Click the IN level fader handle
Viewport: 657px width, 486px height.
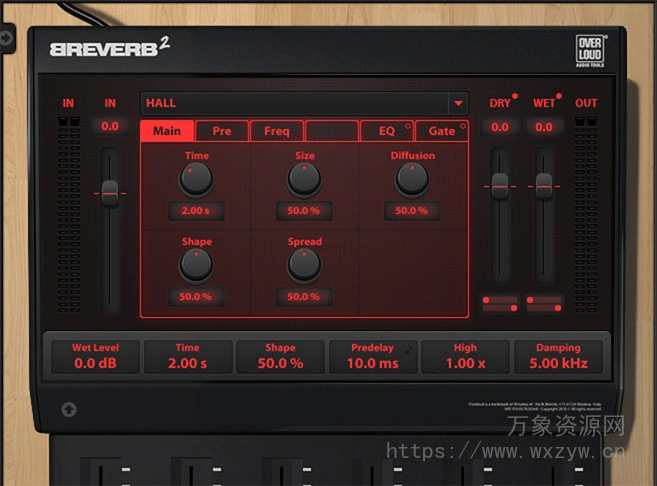click(x=110, y=193)
